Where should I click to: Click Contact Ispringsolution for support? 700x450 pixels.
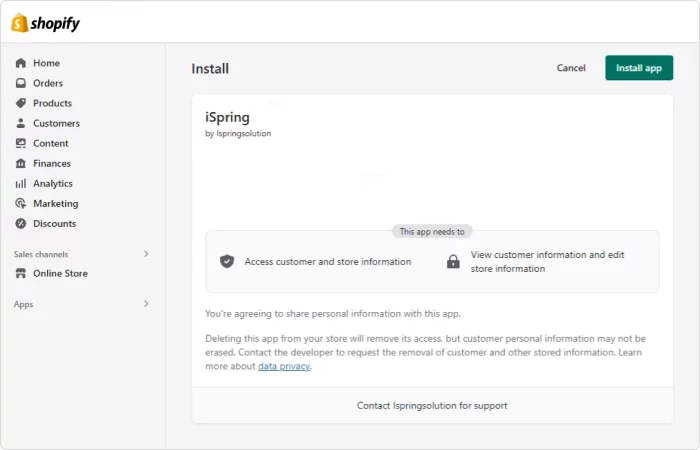(432, 405)
